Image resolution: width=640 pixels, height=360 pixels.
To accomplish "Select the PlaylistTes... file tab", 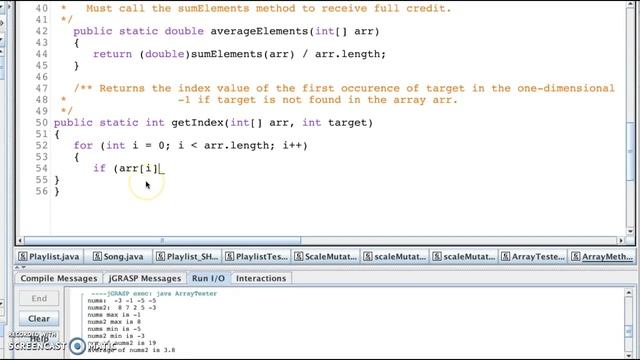I will 256,257.
